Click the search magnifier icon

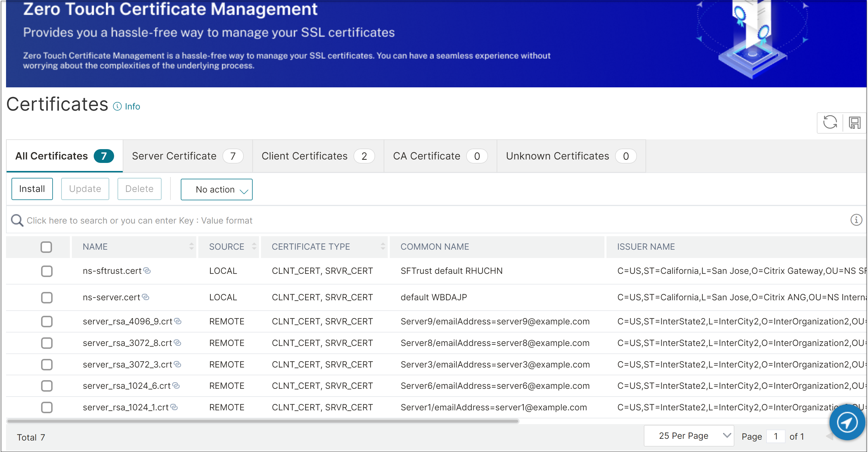(17, 221)
